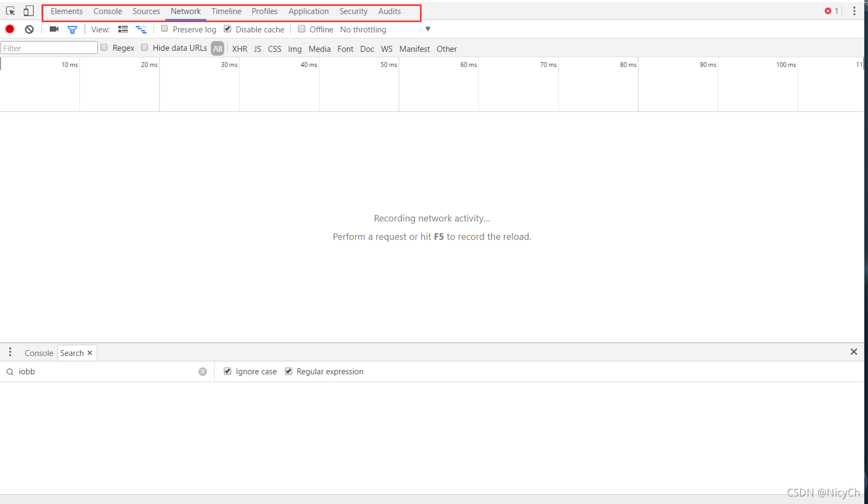
Task: Click the search field containing iobb
Action: point(108,372)
